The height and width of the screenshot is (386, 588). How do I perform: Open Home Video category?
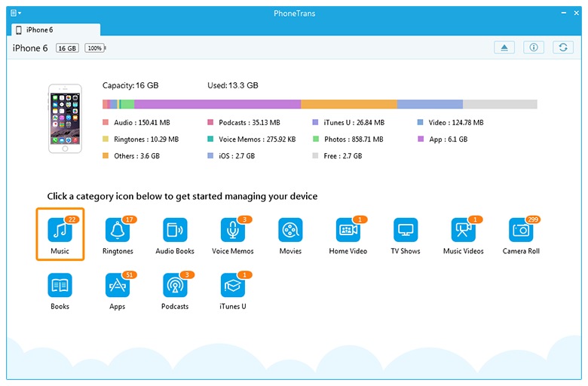click(348, 230)
